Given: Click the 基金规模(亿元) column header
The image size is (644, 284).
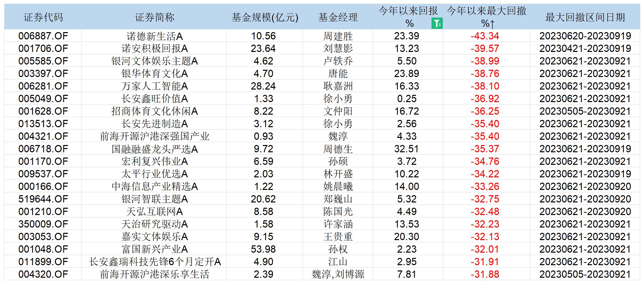Looking at the screenshot, I should pos(265,17).
